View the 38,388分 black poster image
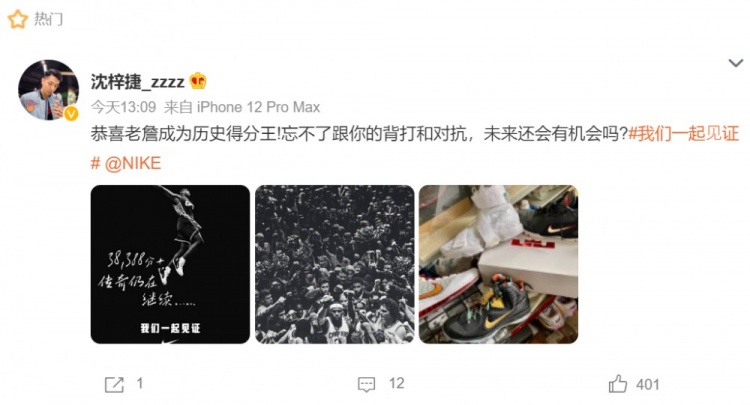 (x=170, y=264)
